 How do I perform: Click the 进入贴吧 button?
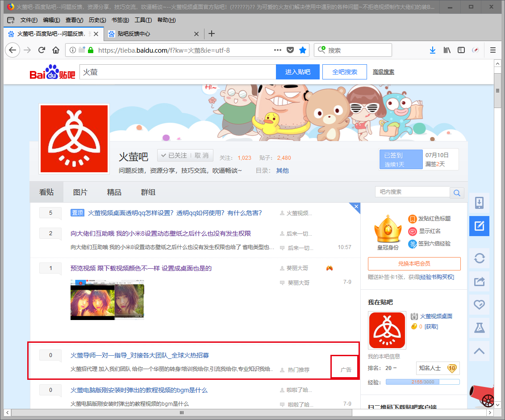297,72
